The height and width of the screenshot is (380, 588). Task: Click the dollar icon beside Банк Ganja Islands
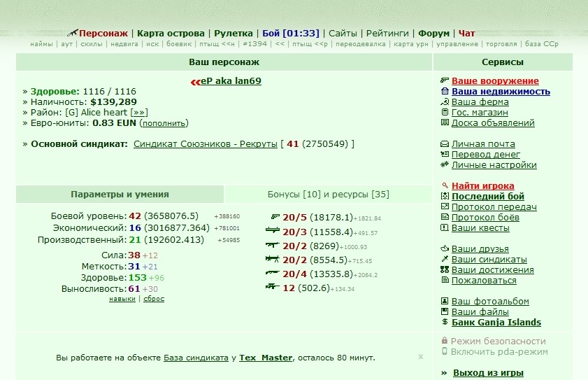point(445,322)
